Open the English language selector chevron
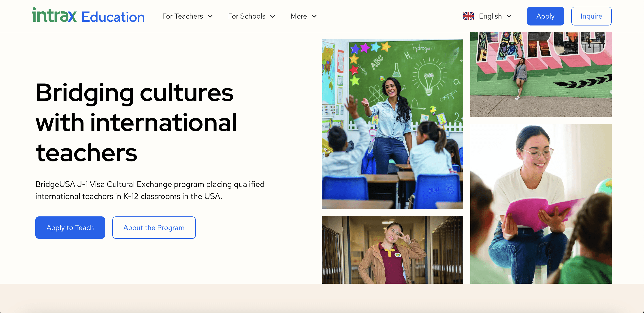This screenshot has width=644, height=313. click(509, 16)
